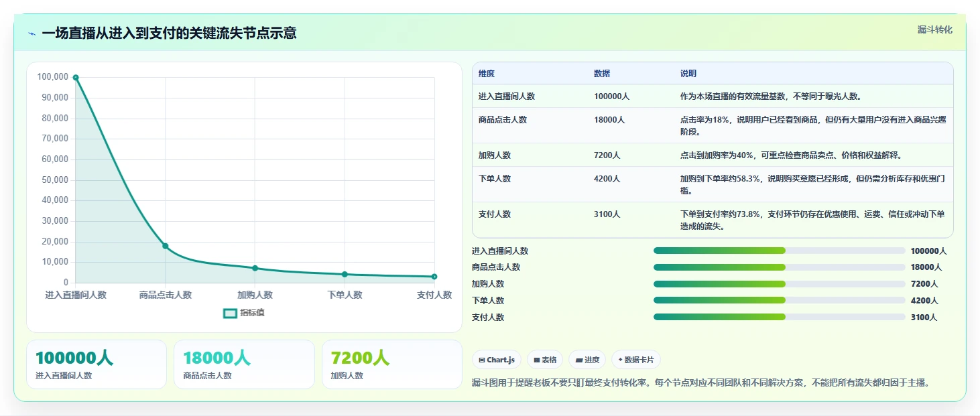Click the 50,000 y-axis label
The image size is (980, 416).
55,180
